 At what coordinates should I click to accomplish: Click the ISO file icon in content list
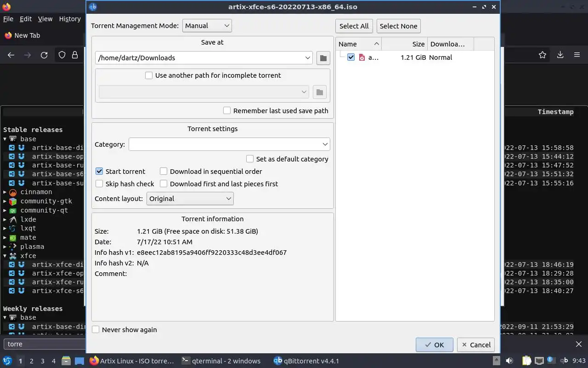362,57
